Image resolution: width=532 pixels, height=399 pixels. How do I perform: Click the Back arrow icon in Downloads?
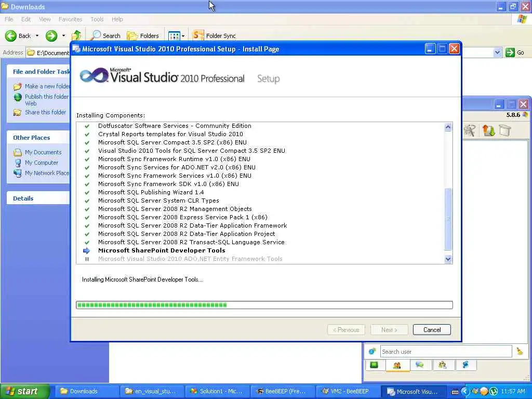coord(10,36)
